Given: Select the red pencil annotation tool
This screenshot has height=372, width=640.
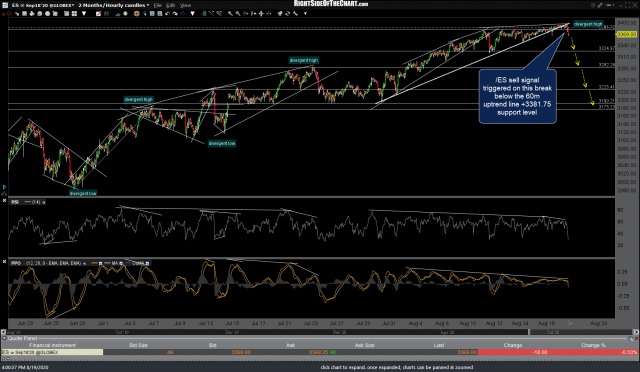Looking at the screenshot, I should point(98,14).
